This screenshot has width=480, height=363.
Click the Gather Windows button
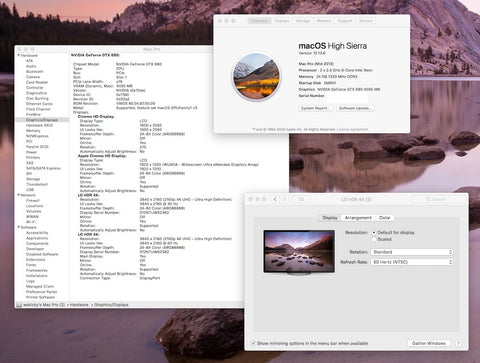[429, 343]
